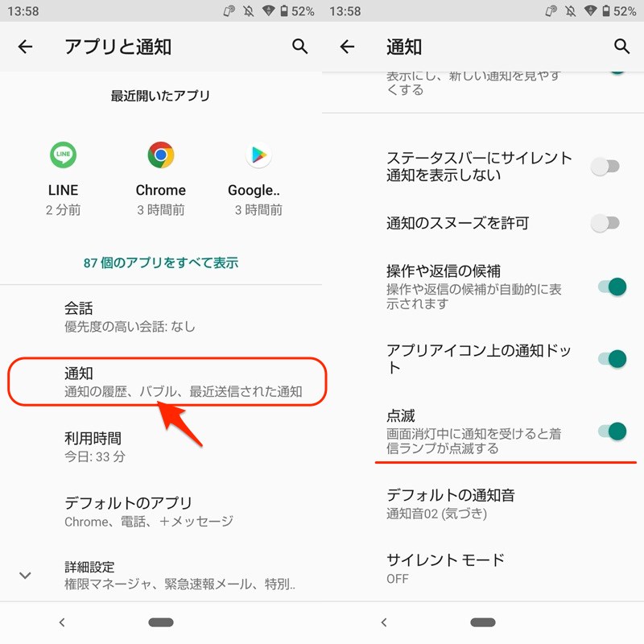
Task: Disable 点滅 notification lamp toggle
Action: click(612, 431)
